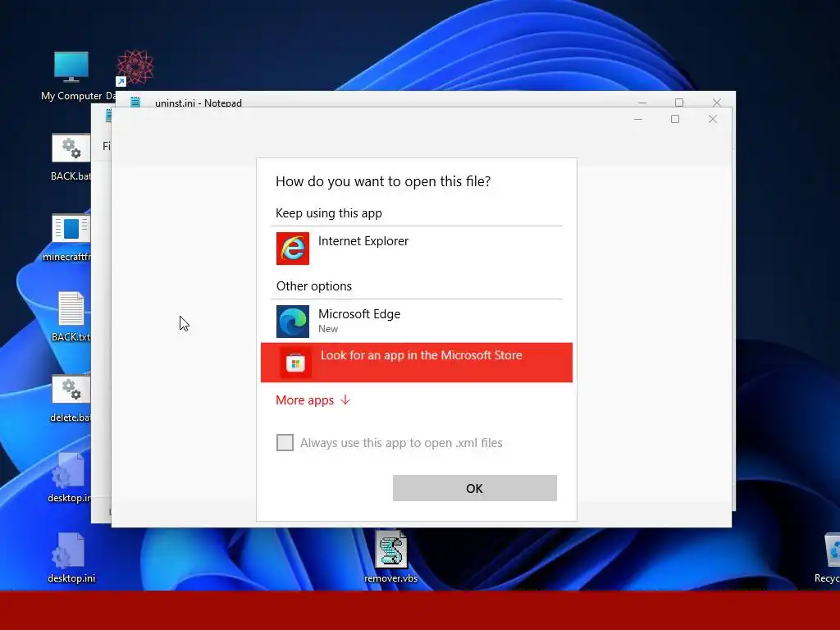Select delete.bat desktop file
Image resolution: width=840 pixels, height=630 pixels.
[x=71, y=390]
